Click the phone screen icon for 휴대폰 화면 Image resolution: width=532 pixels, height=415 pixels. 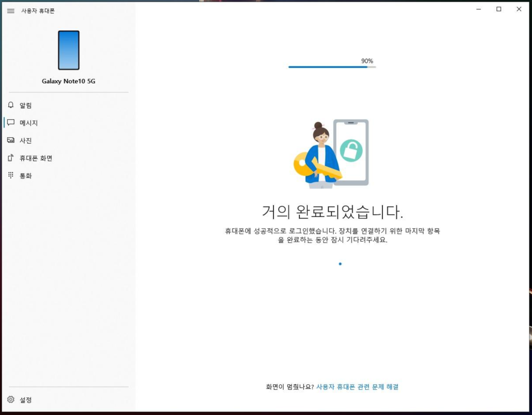pyautogui.click(x=11, y=158)
